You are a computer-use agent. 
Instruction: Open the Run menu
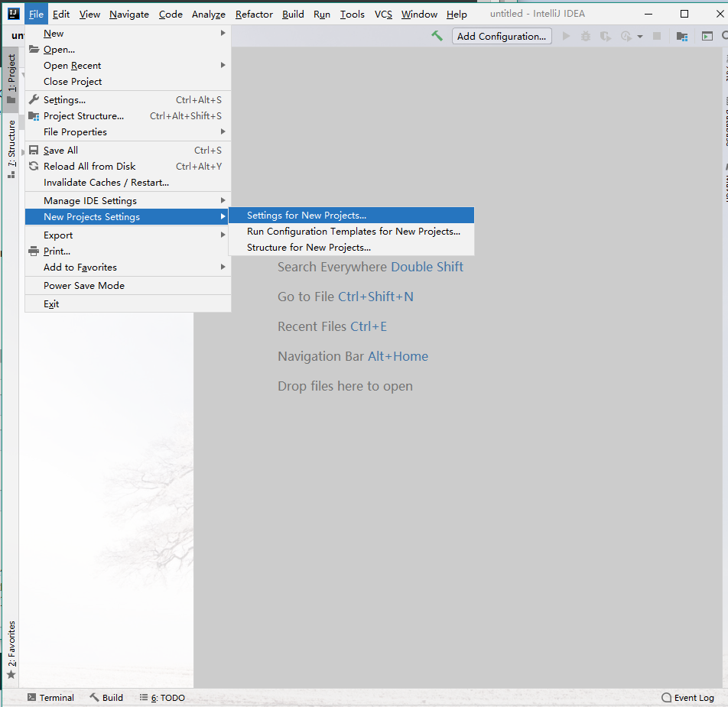322,15
